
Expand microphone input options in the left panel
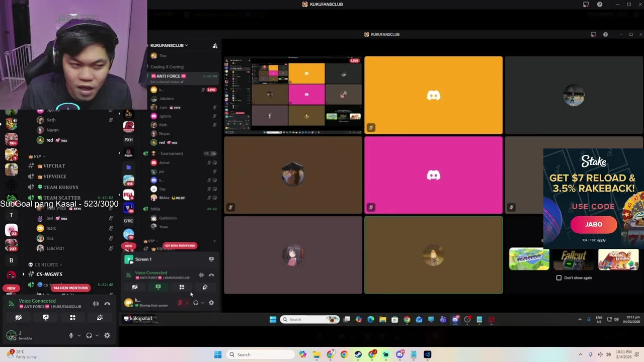point(78,335)
